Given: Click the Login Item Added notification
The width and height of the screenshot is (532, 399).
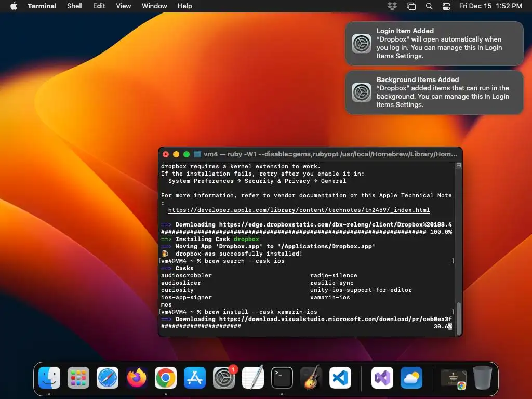Looking at the screenshot, I should [x=434, y=44].
